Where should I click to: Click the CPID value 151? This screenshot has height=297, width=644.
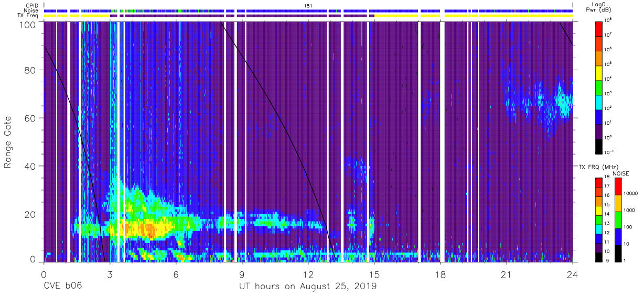click(x=308, y=5)
